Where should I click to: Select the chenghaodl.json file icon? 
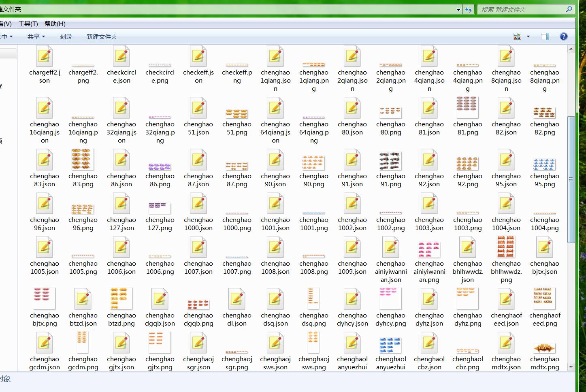click(237, 299)
